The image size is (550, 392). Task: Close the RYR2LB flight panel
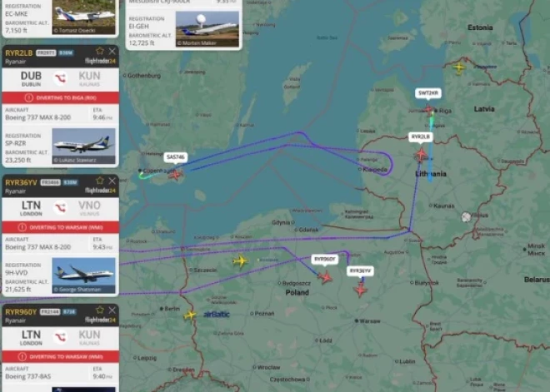coord(112,51)
